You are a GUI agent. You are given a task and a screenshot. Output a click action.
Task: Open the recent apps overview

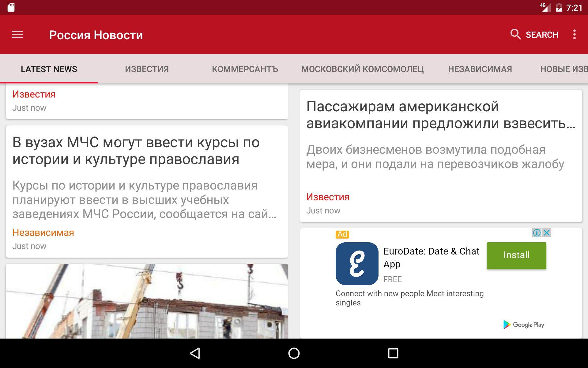tap(393, 353)
